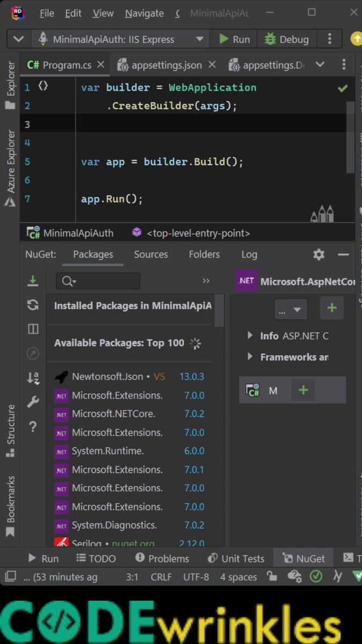Open the View menu
The height and width of the screenshot is (644, 362).
[103, 13]
